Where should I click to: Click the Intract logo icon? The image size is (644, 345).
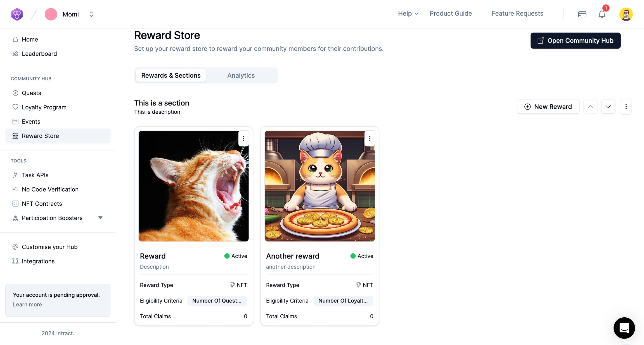click(17, 14)
